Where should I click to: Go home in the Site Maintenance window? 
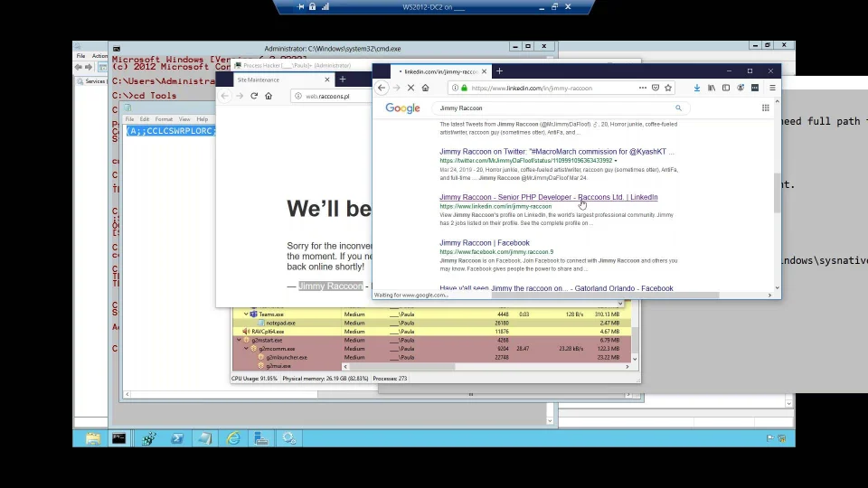[x=269, y=96]
